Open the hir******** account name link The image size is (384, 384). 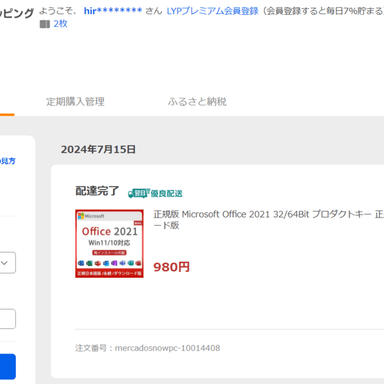coord(113,11)
